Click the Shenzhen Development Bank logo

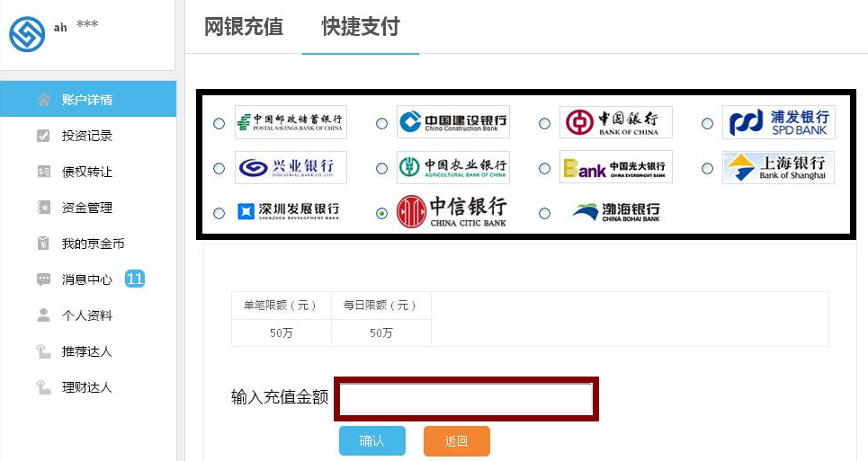click(289, 211)
